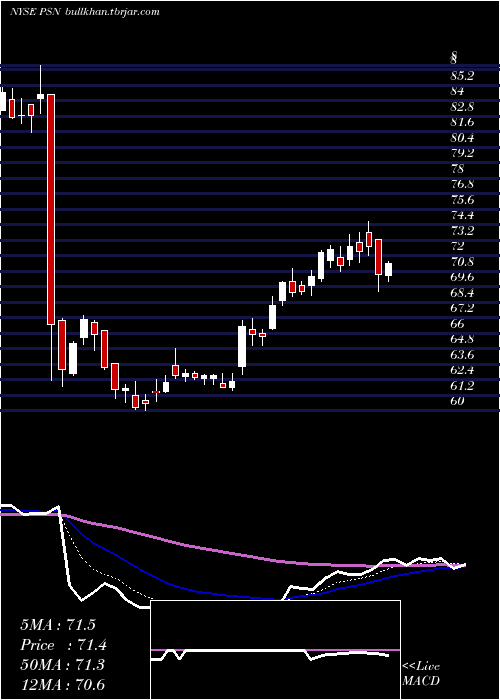Viewport: 500px width, 700px height.
Task: Click the 5MA : 71.5 value
Action: (x=58, y=625)
